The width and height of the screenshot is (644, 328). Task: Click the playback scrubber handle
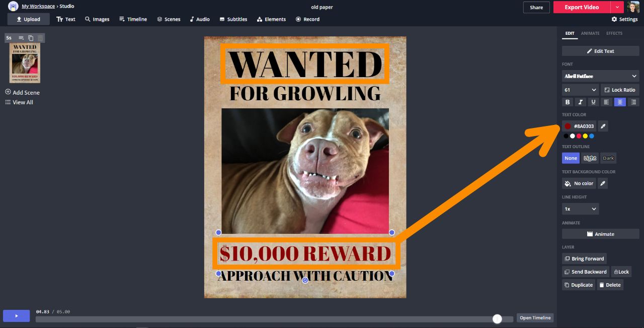pyautogui.click(x=497, y=318)
